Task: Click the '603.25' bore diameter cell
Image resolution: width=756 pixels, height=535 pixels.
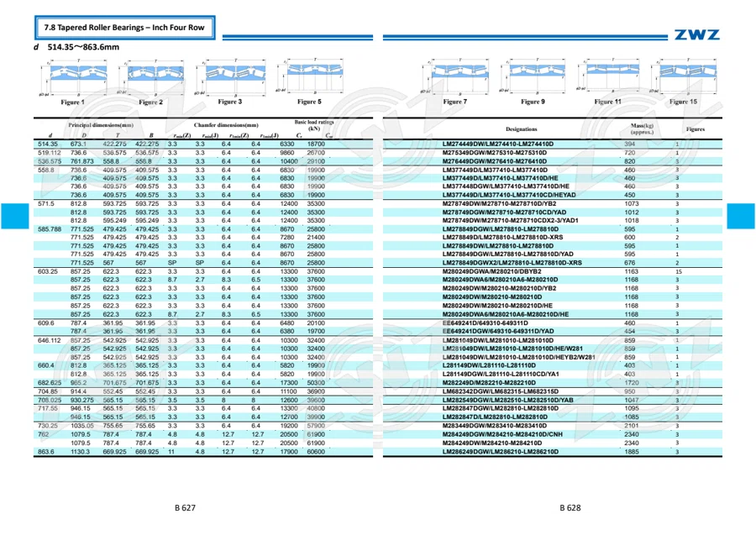Action: [48, 271]
